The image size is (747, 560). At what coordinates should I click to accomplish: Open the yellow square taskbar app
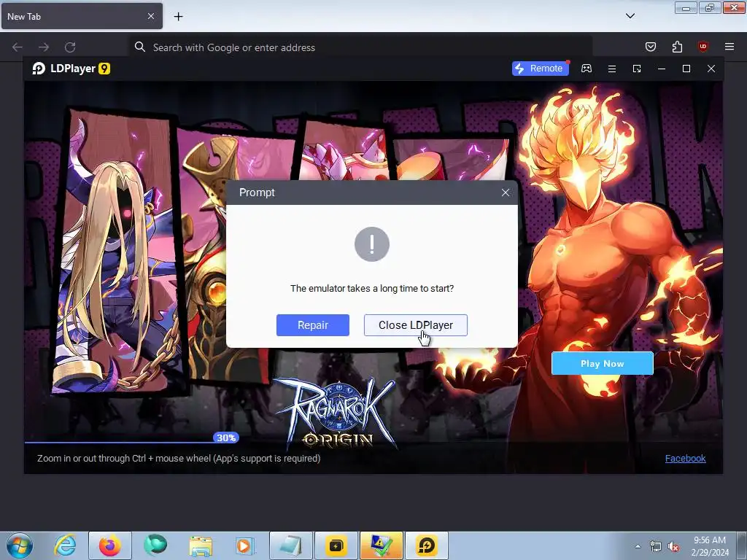click(336, 545)
